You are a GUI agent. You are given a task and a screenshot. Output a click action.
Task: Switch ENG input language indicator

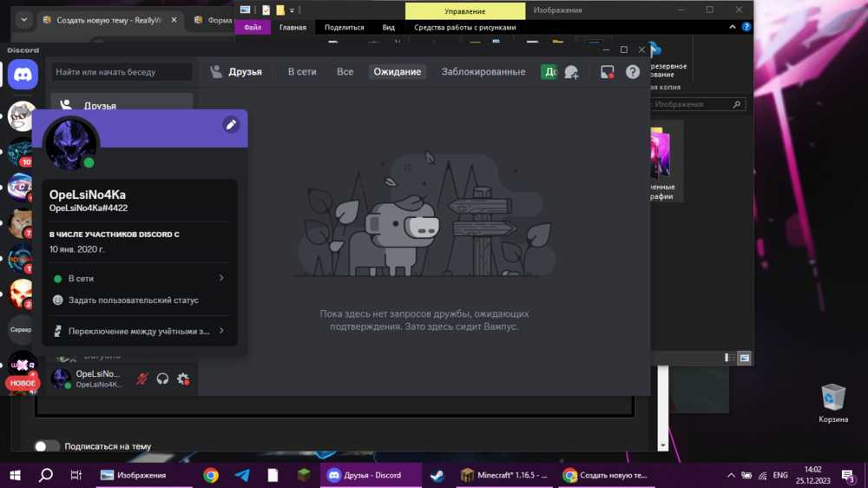click(780, 475)
